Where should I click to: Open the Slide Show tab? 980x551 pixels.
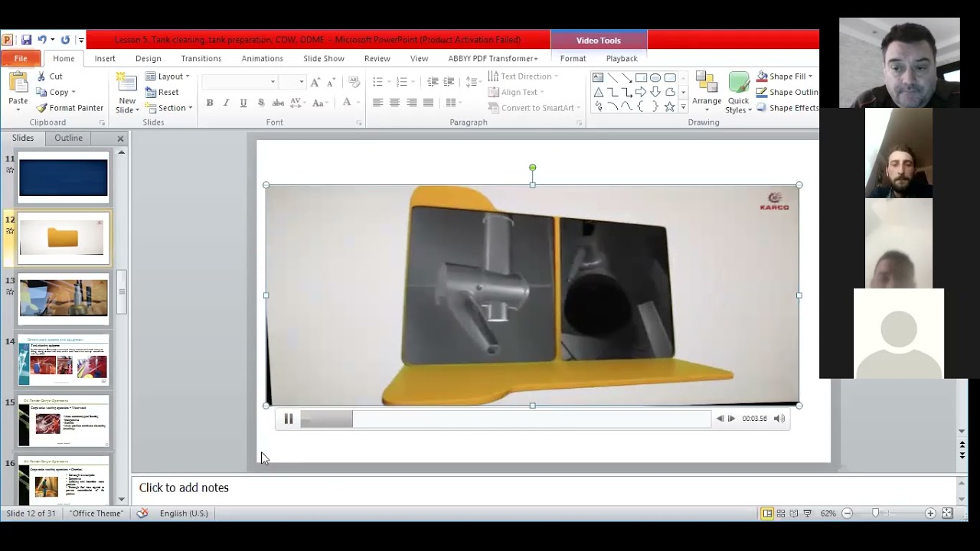coord(324,58)
